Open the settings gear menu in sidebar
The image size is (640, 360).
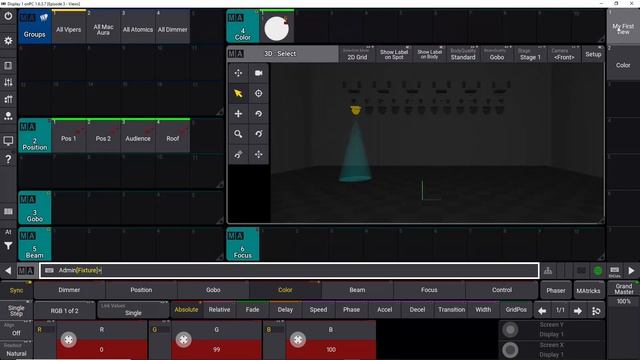click(x=8, y=40)
